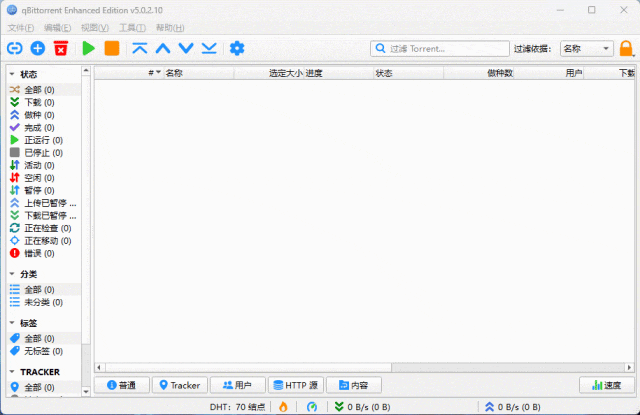Select the 完成 (0) status filter
The height and width of the screenshot is (415, 640).
point(44,128)
